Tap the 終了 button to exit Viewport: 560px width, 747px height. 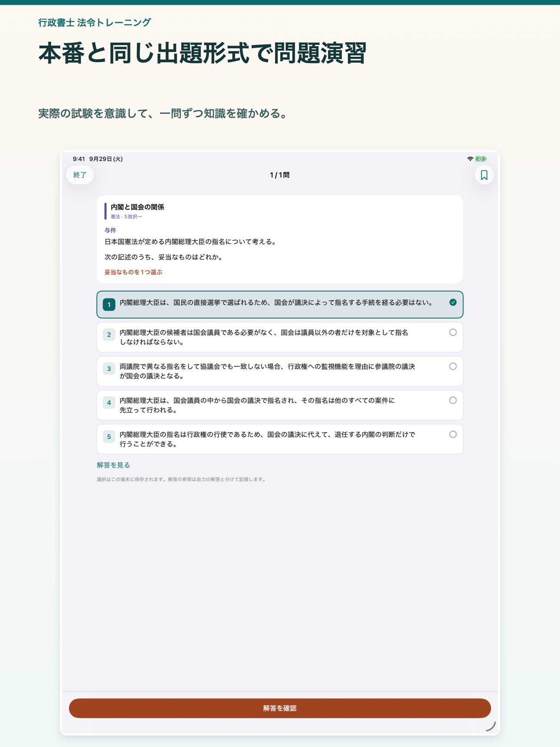tap(80, 175)
